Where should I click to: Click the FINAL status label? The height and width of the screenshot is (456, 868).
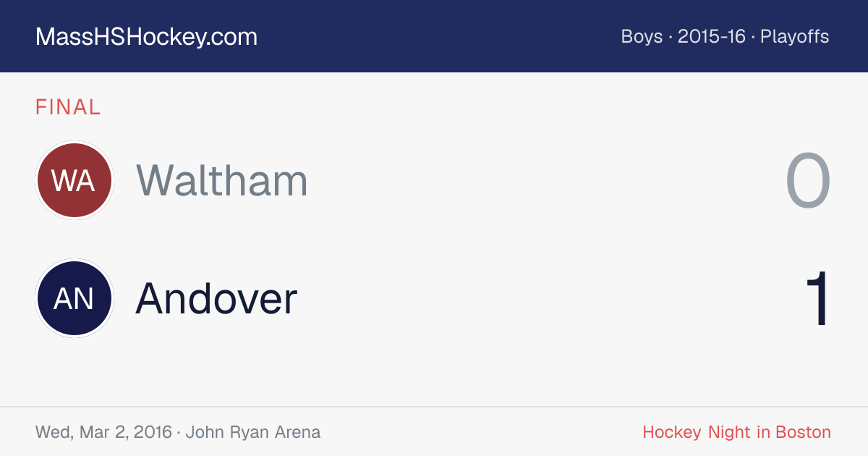(x=68, y=108)
